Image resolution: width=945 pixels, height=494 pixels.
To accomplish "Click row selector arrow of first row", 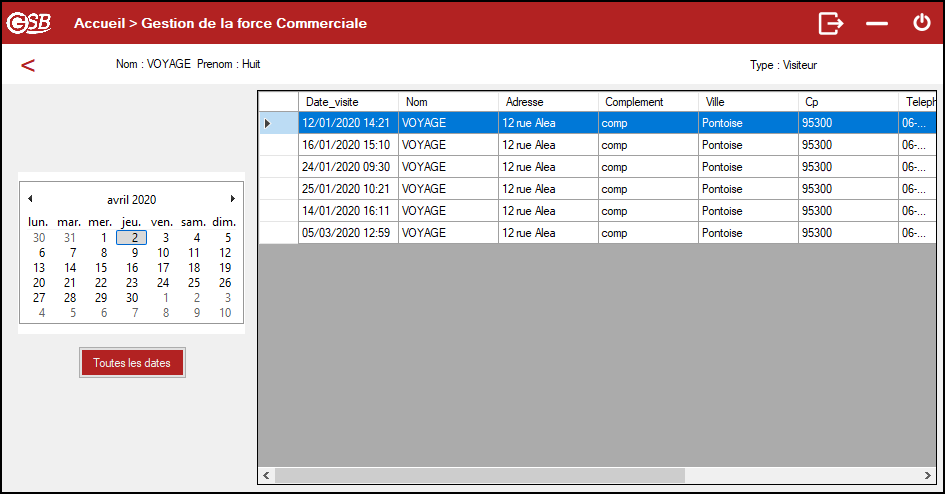I will [x=268, y=123].
